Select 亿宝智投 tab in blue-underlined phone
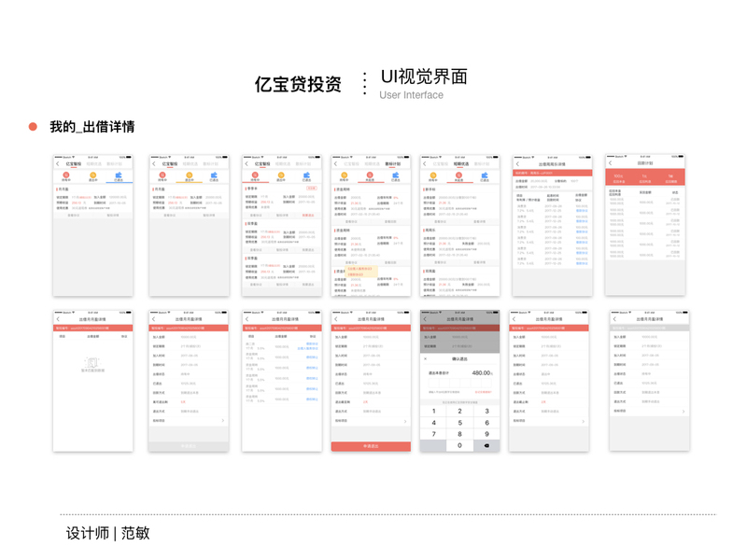 tap(74, 164)
